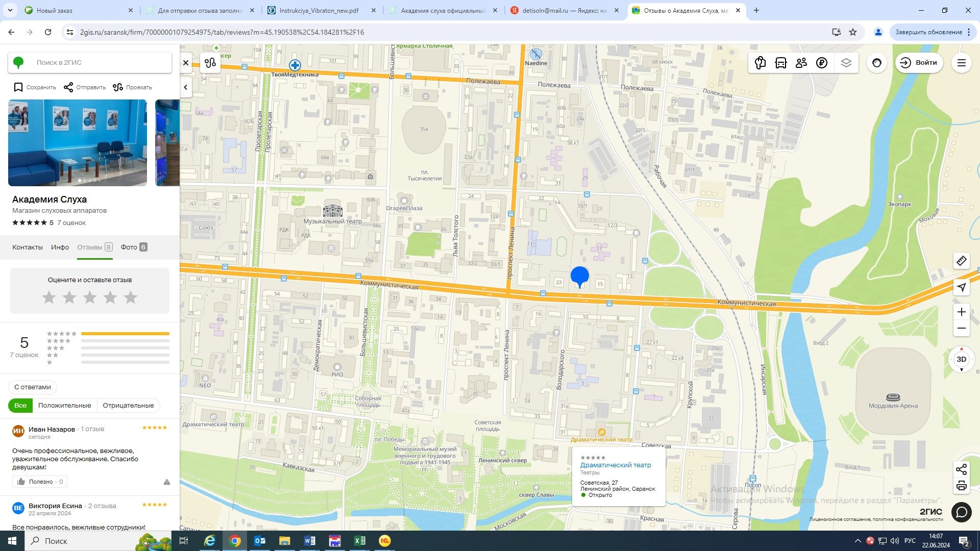Viewport: 980px width, 551px height.
Task: Open the chat support bubble icon
Action: click(x=961, y=512)
